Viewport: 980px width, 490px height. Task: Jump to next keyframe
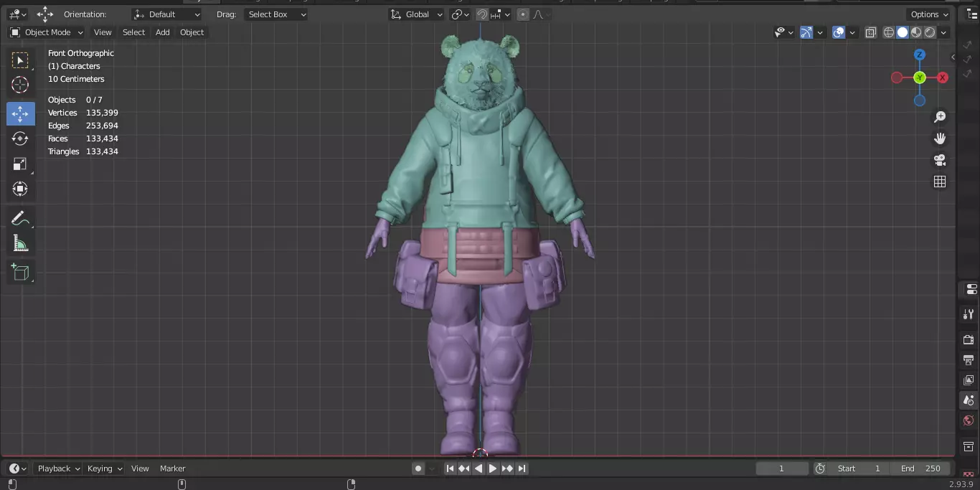(507, 468)
